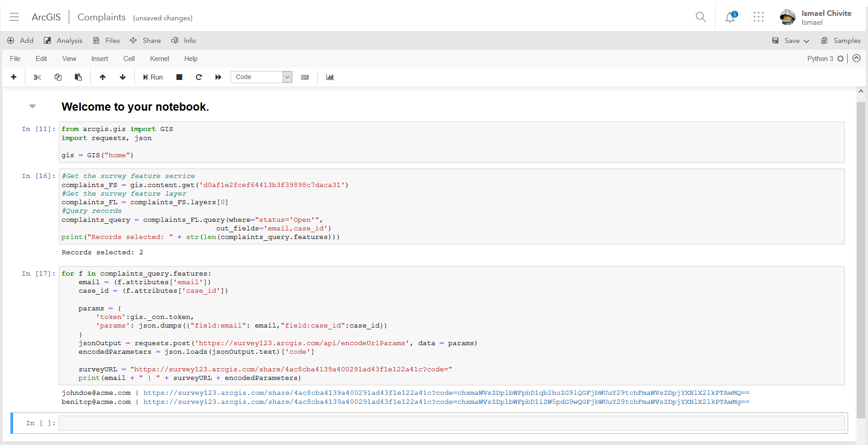
Task: Click the Complaints notebook title
Action: 101,17
